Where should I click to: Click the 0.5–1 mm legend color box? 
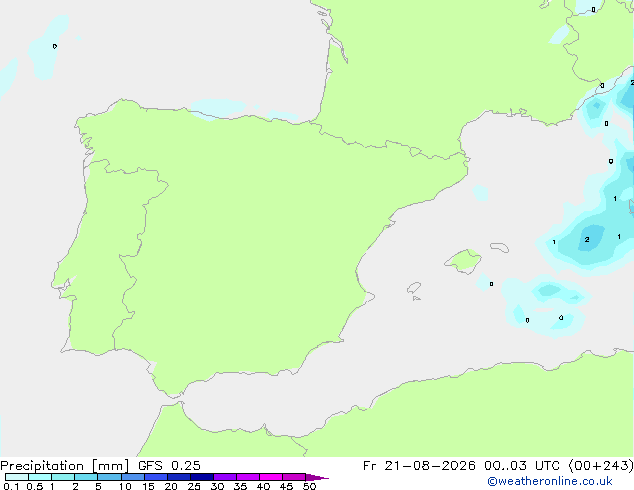pos(40,477)
